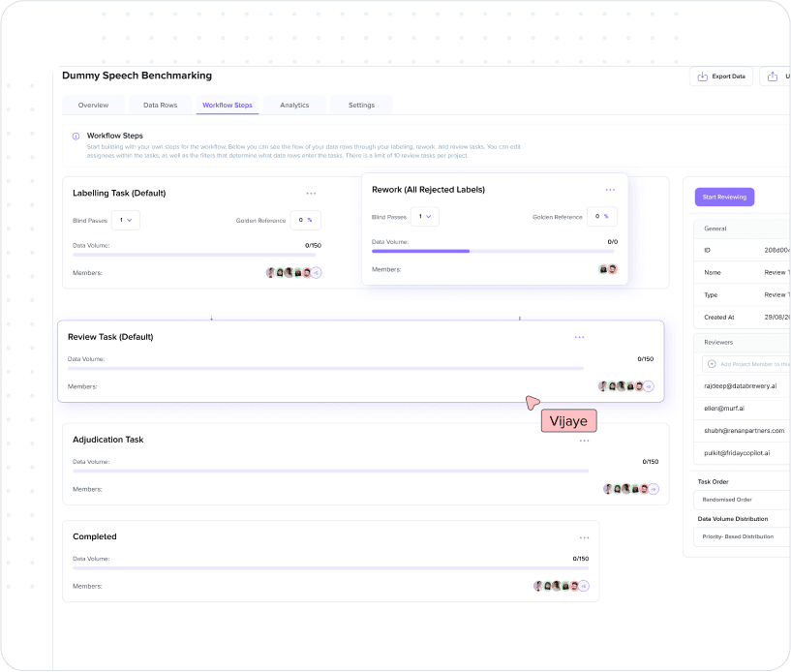Expand Blind Passes dropdown in Labelling Task
Image resolution: width=791 pixels, height=672 pixels.
click(126, 220)
